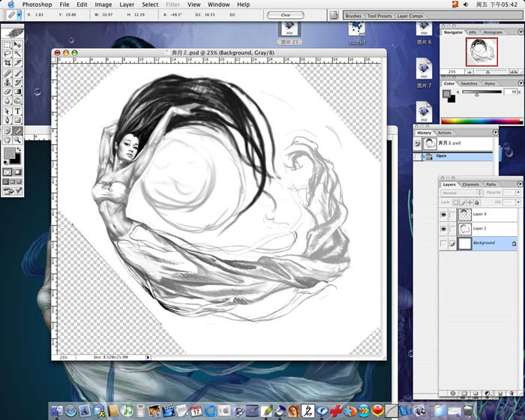The height and width of the screenshot is (420, 525).
Task: Hide Layer 2 using its eye icon
Action: pos(444,229)
